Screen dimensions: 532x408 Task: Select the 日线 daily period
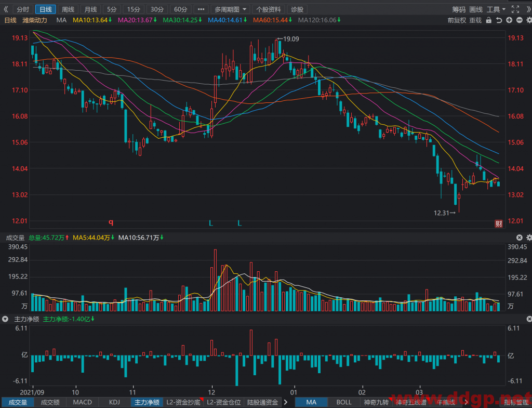(x=46, y=9)
